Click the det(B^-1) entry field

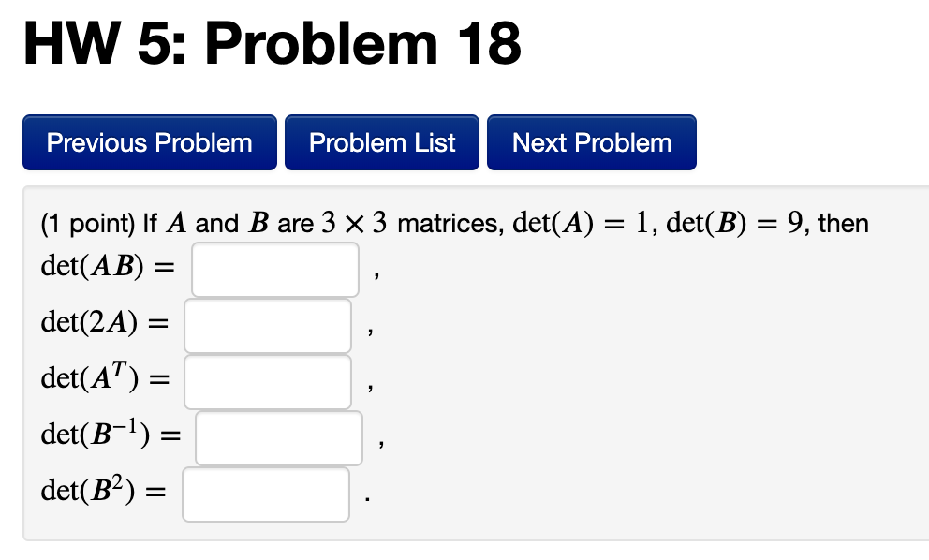278,437
